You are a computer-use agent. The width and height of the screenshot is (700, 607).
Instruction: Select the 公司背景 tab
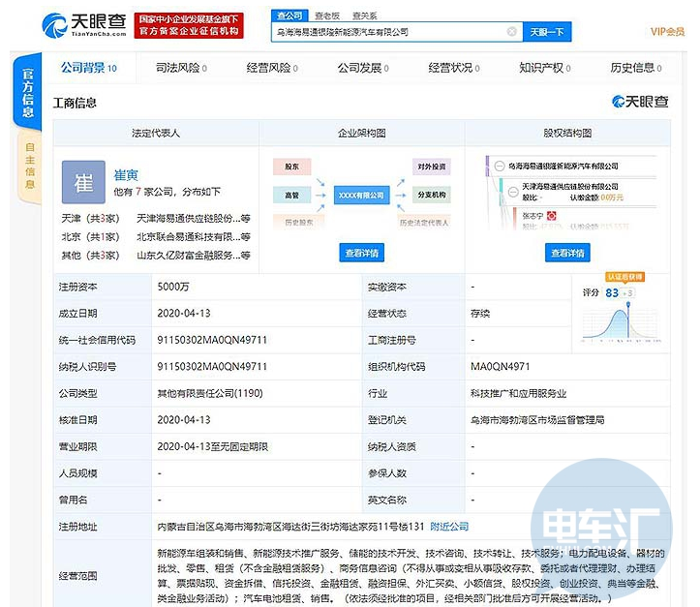[x=88, y=68]
